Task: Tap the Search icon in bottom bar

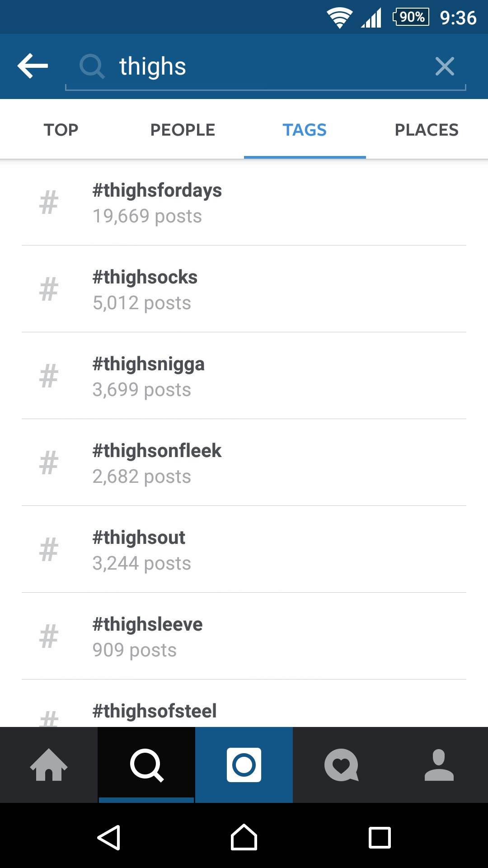Action: [x=146, y=765]
